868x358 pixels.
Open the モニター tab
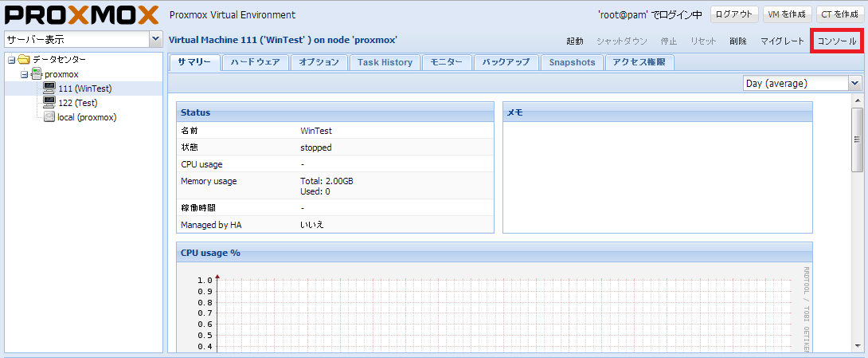pyautogui.click(x=447, y=63)
